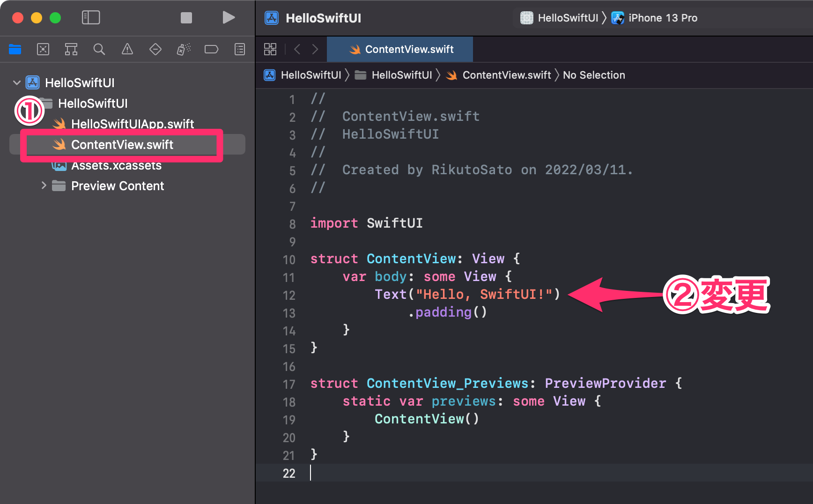Viewport: 813px width, 504px height.
Task: Collapse the HelloSwiftUI project tree
Action: pyautogui.click(x=17, y=82)
